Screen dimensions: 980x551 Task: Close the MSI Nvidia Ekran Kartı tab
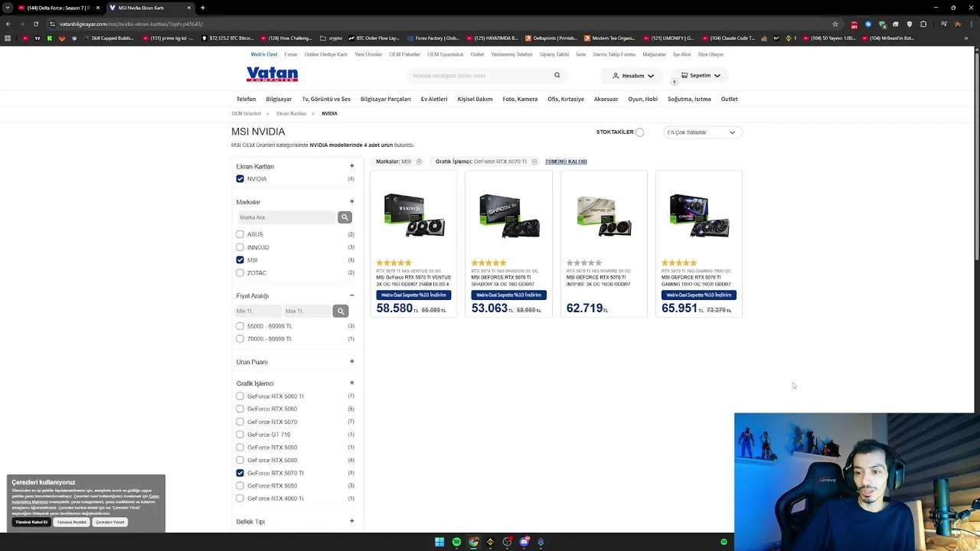189,8
